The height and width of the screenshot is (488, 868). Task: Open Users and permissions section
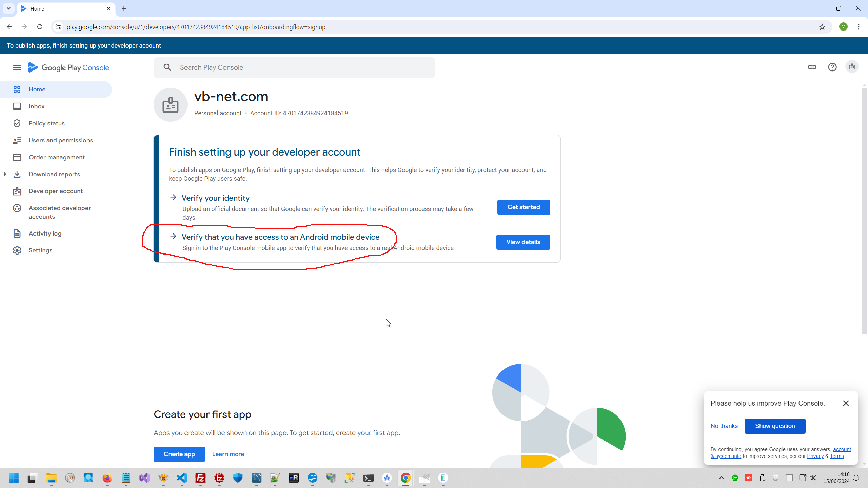(60, 140)
